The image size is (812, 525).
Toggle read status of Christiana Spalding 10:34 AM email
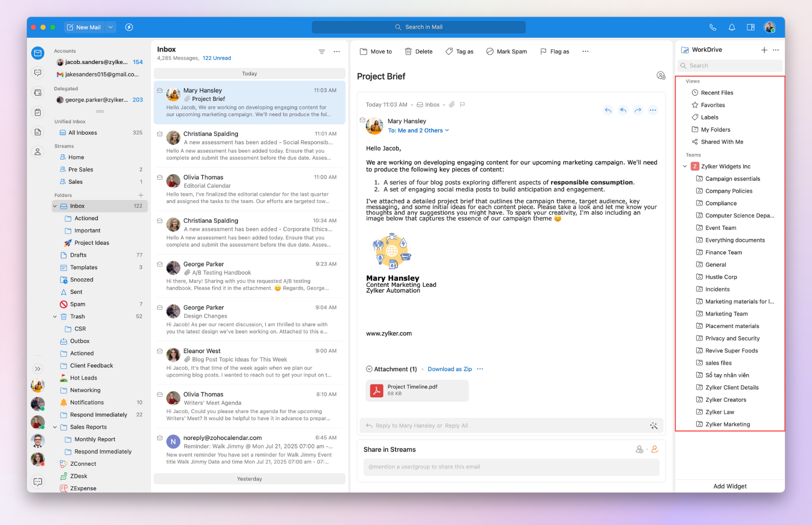(x=160, y=220)
